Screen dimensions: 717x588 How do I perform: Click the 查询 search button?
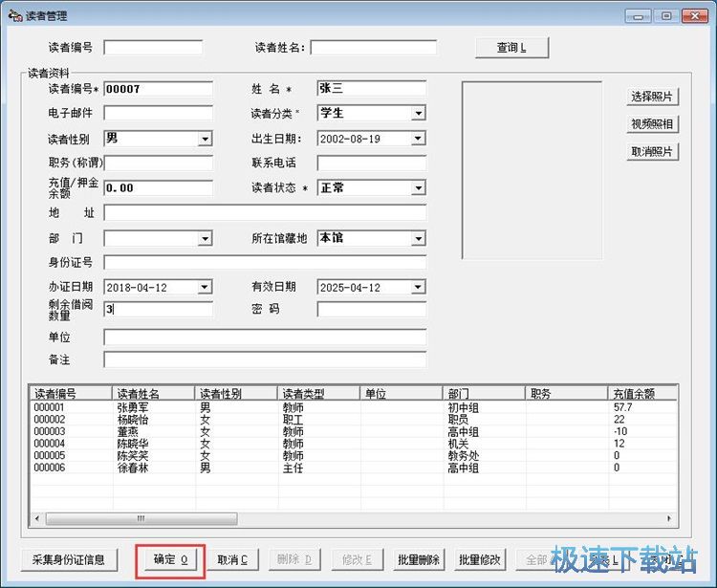click(511, 48)
